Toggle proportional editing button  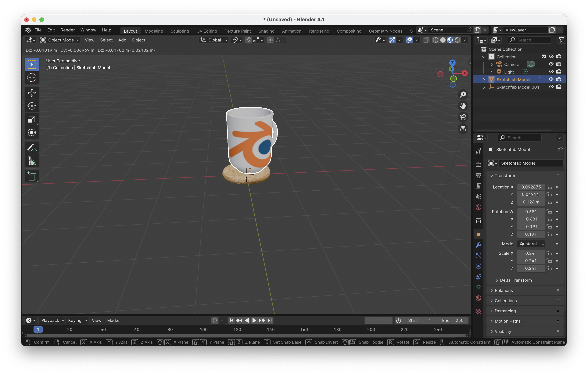(x=270, y=40)
